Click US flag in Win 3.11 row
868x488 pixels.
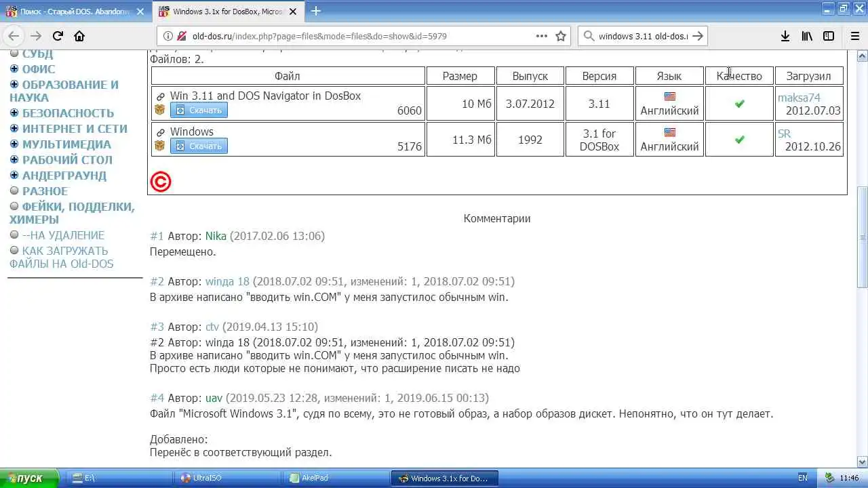point(670,96)
